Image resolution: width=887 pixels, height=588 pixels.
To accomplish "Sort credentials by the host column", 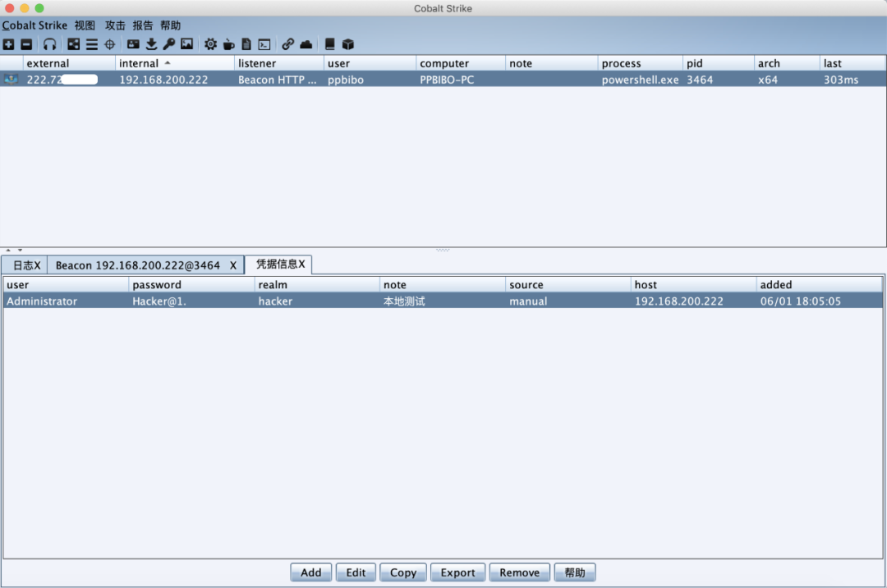I will tap(693, 284).
